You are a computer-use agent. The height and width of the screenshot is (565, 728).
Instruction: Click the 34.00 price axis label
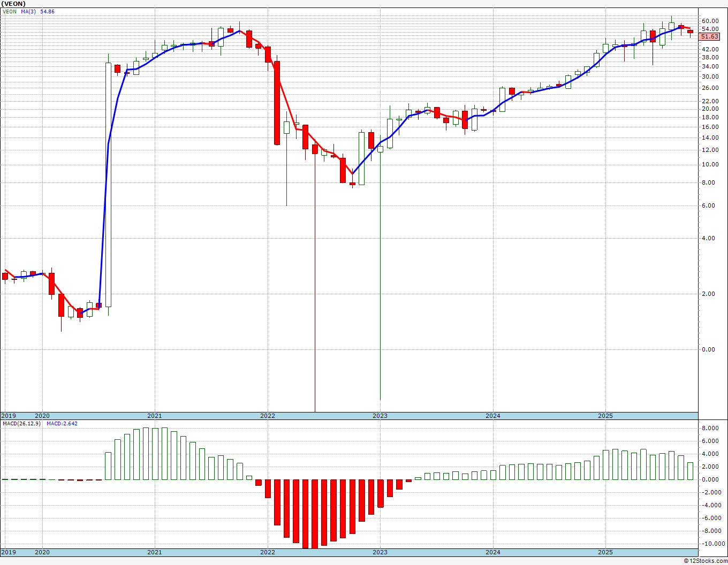[x=710, y=66]
